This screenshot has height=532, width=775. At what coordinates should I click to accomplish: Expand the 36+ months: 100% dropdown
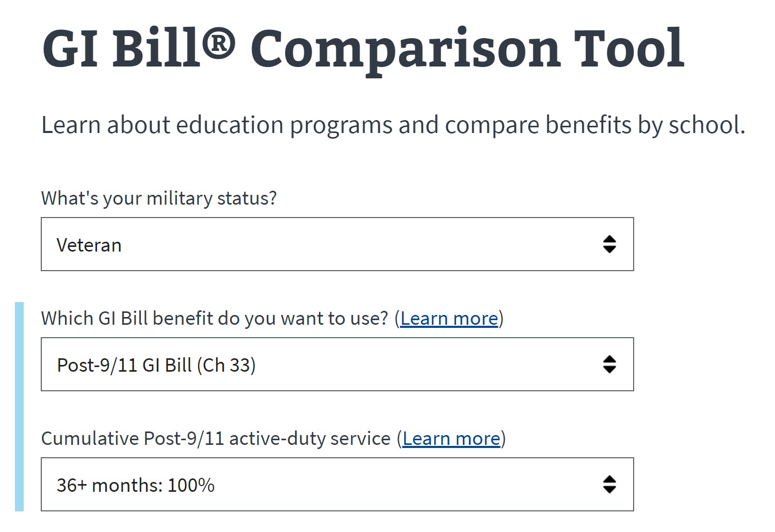click(337, 485)
